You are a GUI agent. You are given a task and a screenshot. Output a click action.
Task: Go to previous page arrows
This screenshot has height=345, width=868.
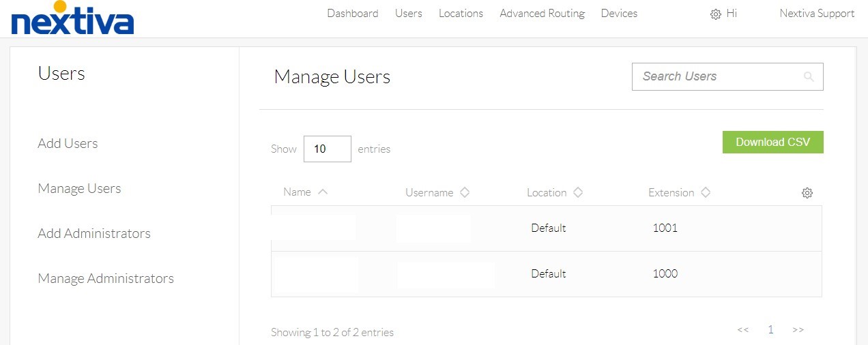coord(743,330)
